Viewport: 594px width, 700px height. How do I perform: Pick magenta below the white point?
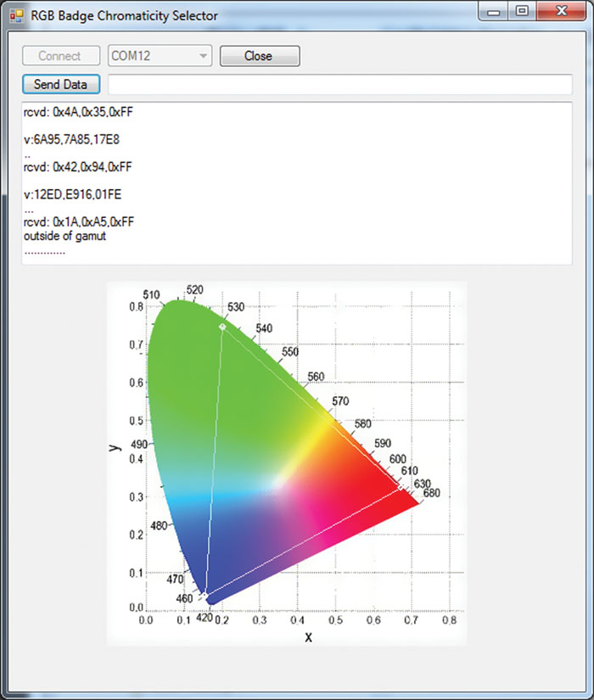coord(293,526)
